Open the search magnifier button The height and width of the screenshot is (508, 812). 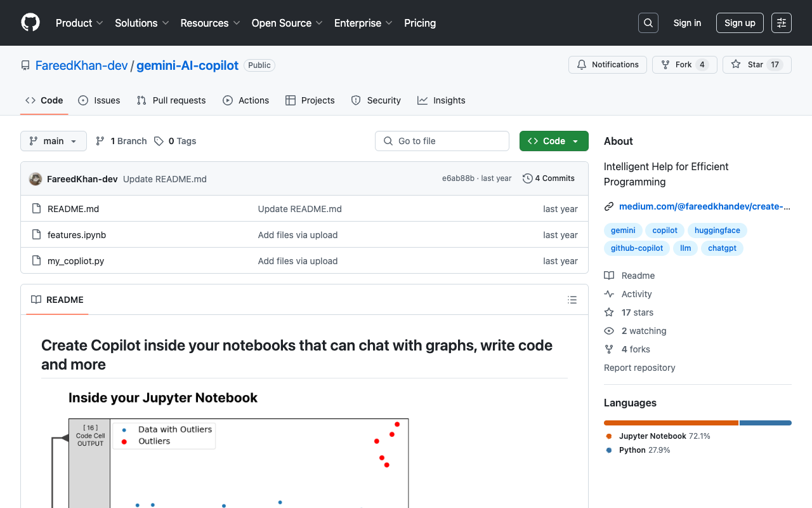point(648,23)
